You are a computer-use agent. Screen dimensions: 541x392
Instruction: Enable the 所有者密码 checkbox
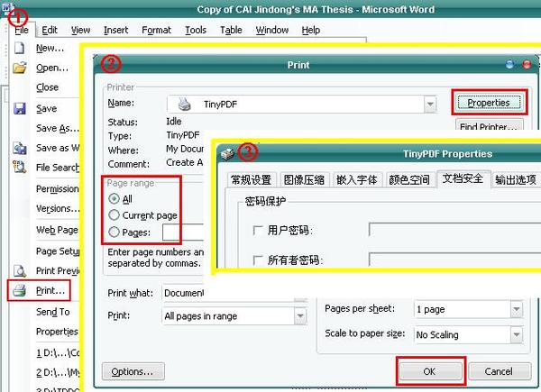click(258, 260)
